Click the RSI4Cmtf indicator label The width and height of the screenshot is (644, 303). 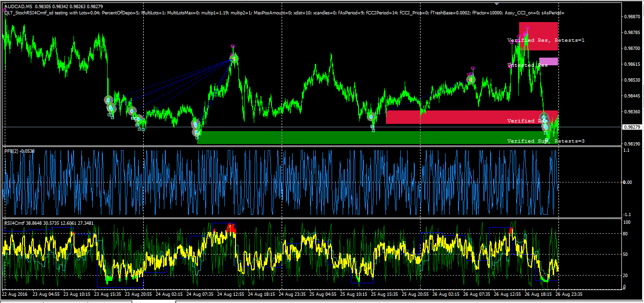click(x=49, y=223)
